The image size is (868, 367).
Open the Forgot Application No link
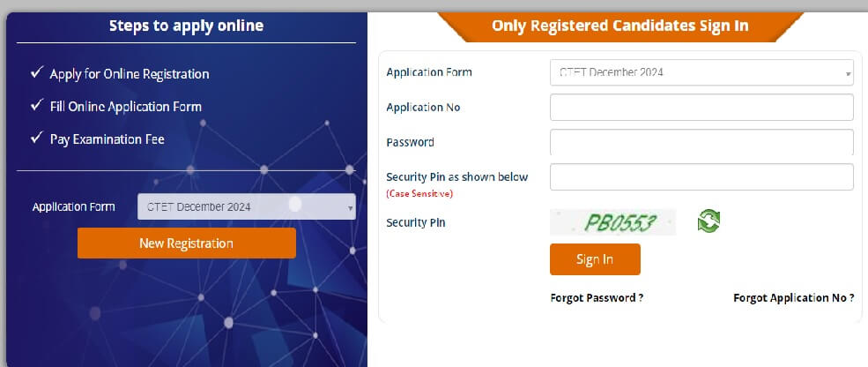[x=793, y=298]
